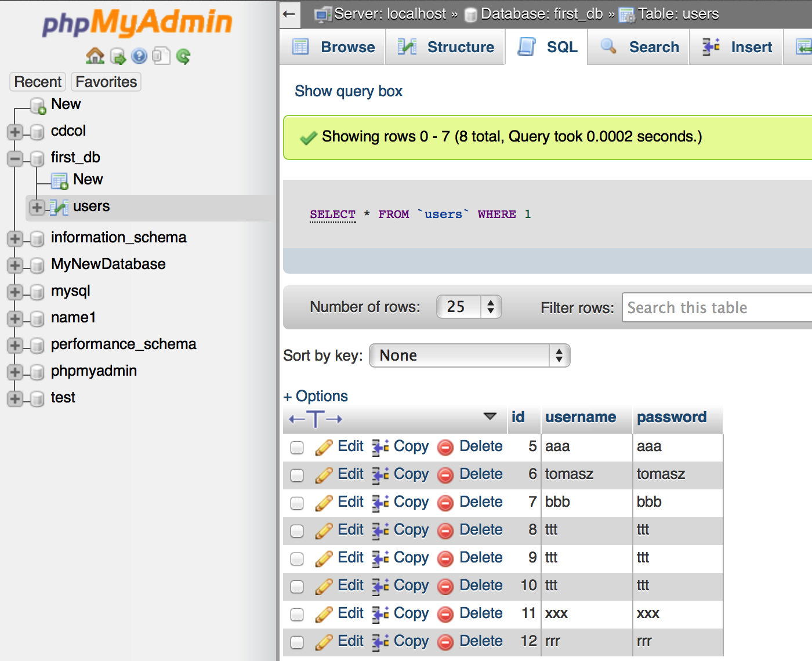Open the help documentation question mark icon
This screenshot has height=661, width=812.
coord(139,56)
